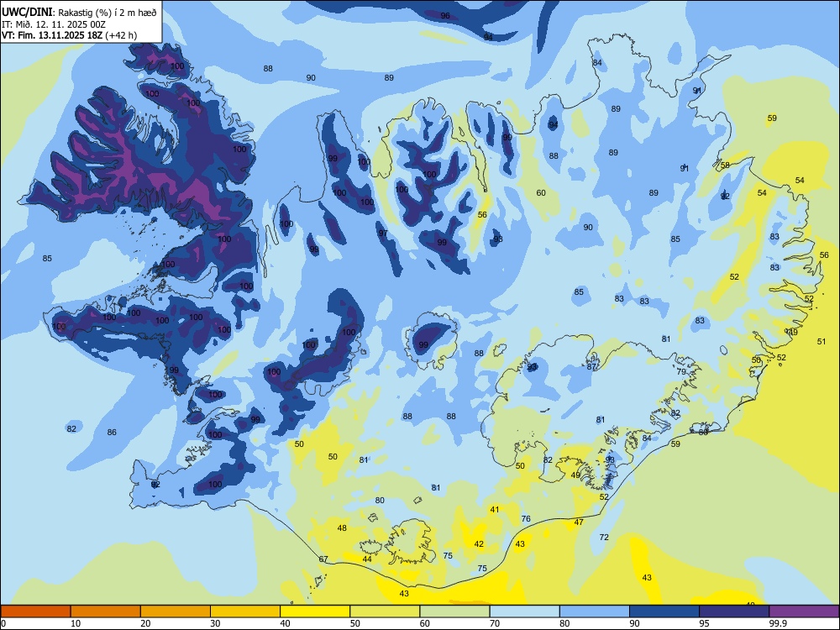The image size is (840, 630).
Task: Click the '48' humidity value on the map
Action: click(342, 528)
